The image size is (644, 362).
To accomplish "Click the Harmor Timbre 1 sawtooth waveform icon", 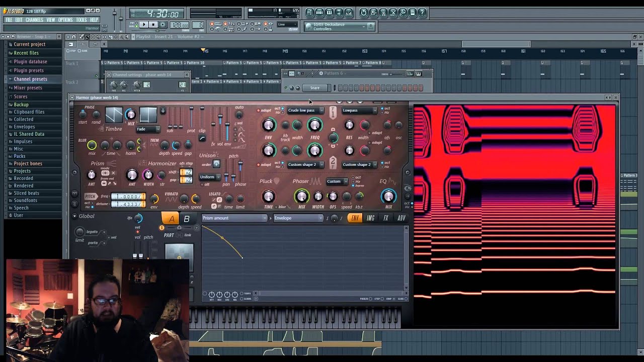I will [x=113, y=115].
